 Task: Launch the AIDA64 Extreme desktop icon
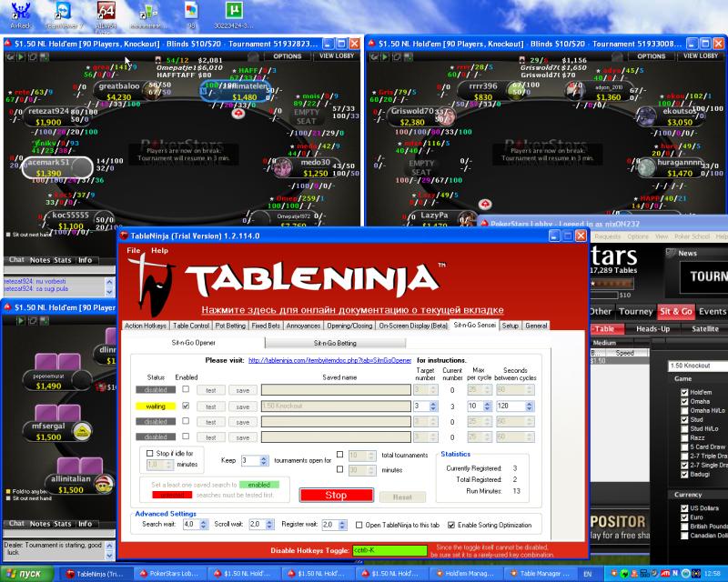click(106, 12)
